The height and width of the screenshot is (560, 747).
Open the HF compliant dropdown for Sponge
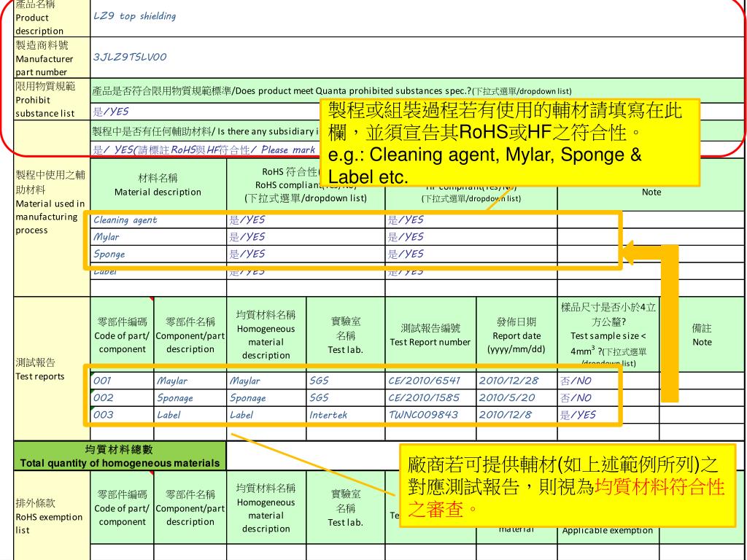click(x=471, y=254)
